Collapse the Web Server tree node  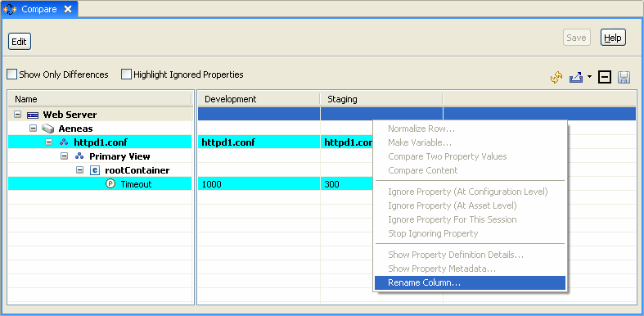coord(17,115)
